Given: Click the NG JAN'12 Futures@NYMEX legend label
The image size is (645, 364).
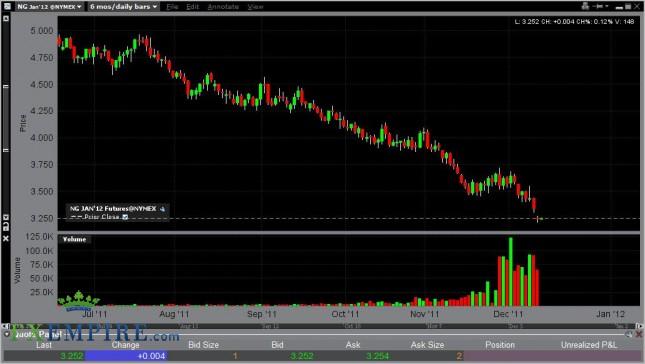Looking at the screenshot, I should click(113, 209).
